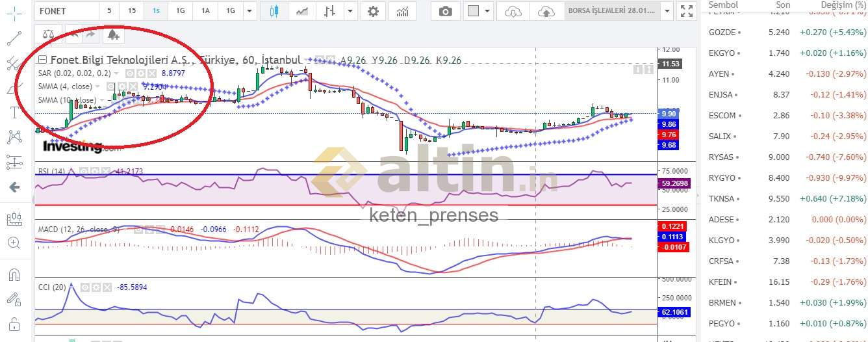Select the long position forecast tool

pyautogui.click(x=14, y=161)
